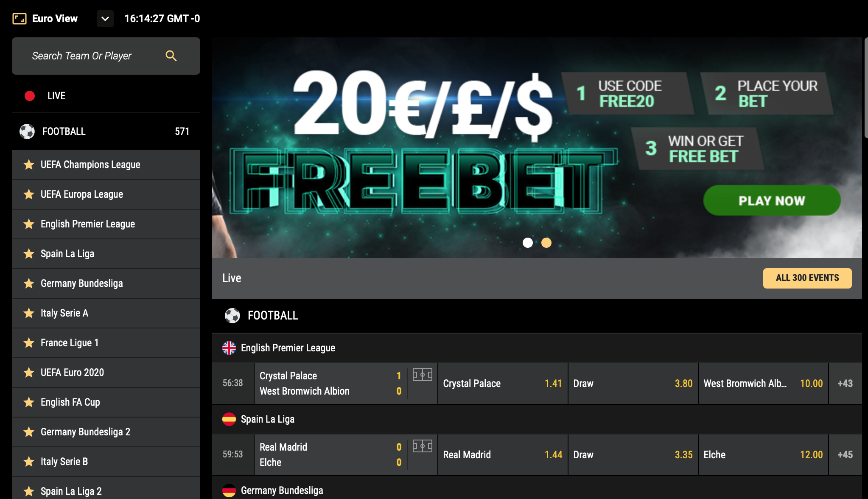The width and height of the screenshot is (868, 499).
Task: Toggle star for Italy Serie A
Action: (29, 313)
